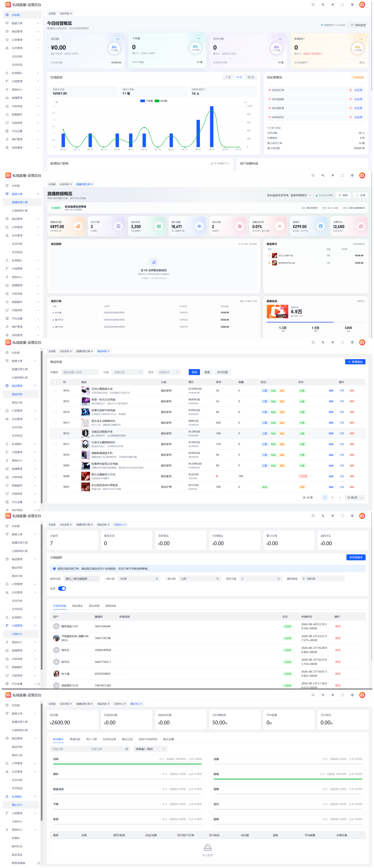Click the 累计观看 card eye icon
The image size is (374, 868).
point(199,226)
